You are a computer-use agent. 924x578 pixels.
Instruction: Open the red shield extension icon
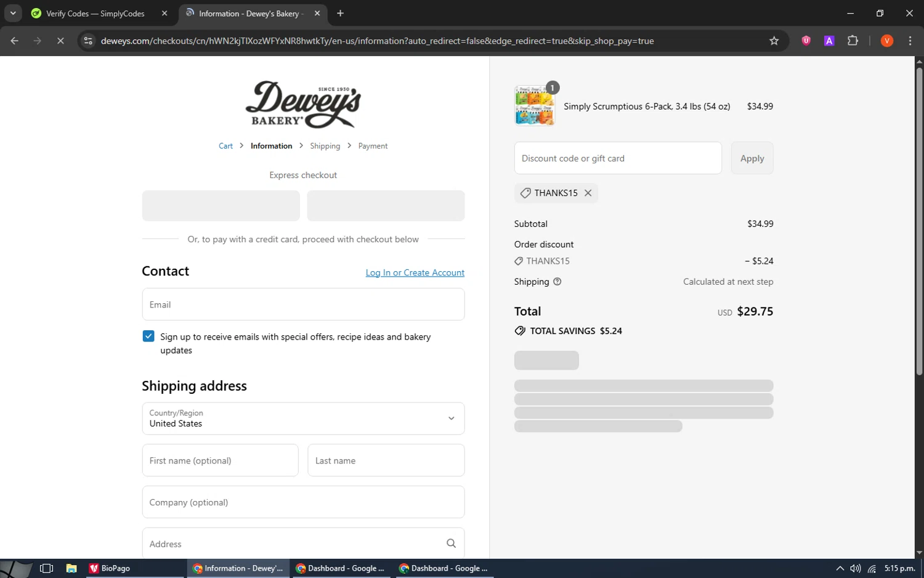tap(806, 41)
